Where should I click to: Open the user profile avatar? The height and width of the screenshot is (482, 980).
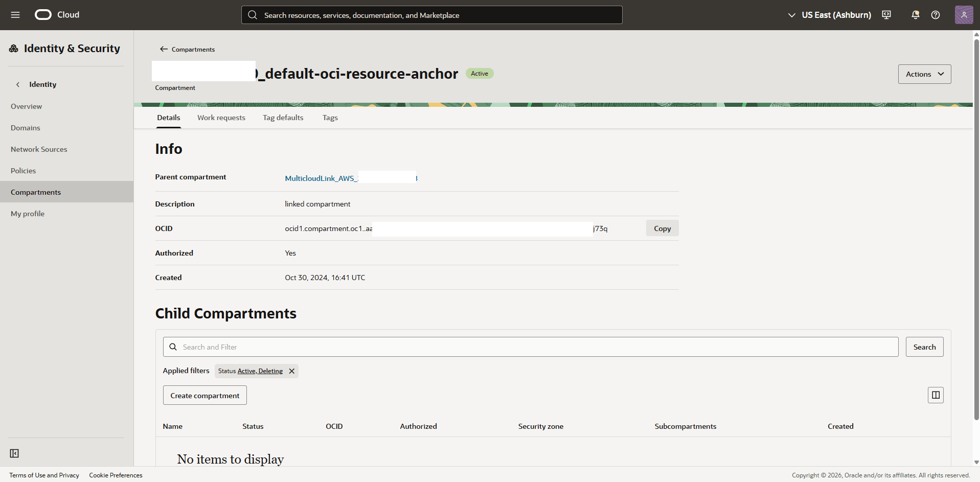point(964,15)
